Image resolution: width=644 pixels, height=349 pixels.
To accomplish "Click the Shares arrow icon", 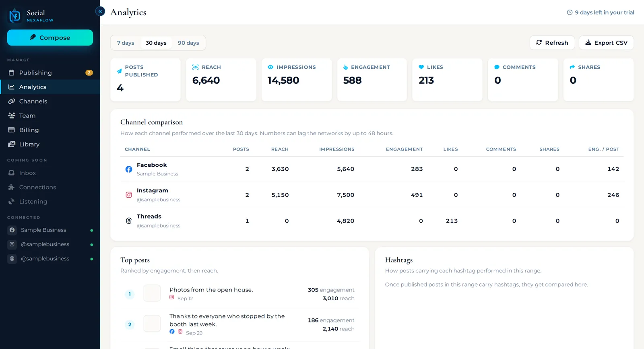I will [x=572, y=67].
